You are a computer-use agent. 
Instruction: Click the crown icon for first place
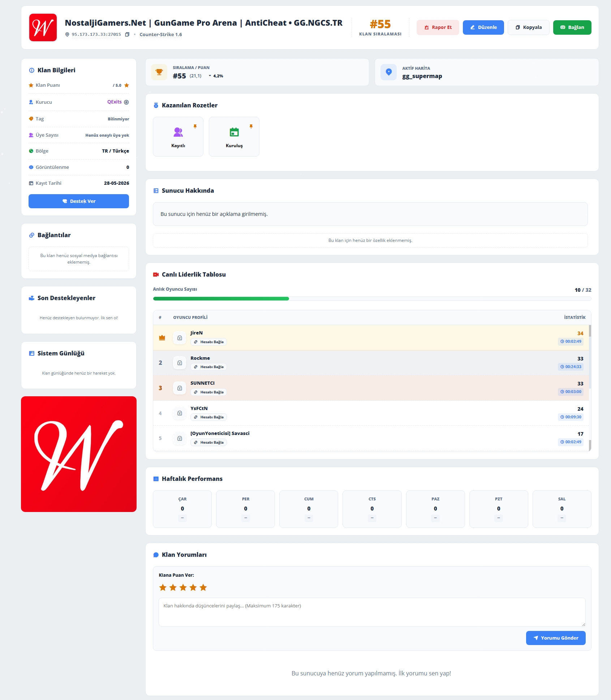coord(162,338)
